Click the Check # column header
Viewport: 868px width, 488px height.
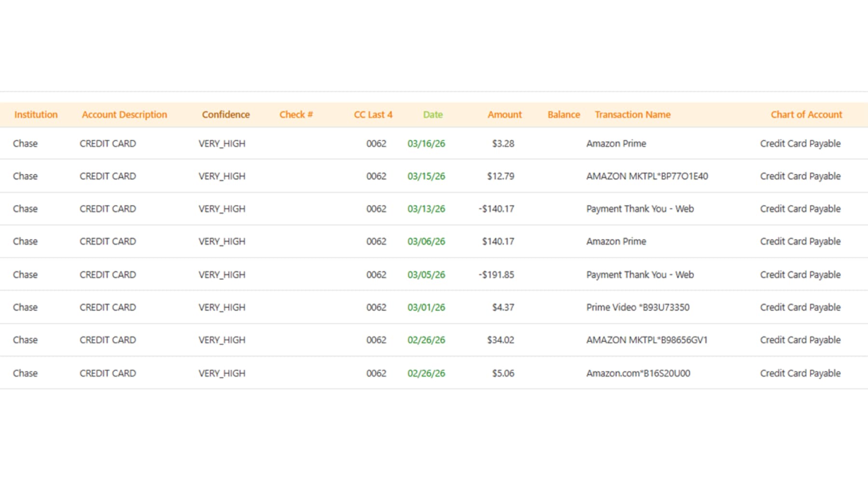[296, 115]
